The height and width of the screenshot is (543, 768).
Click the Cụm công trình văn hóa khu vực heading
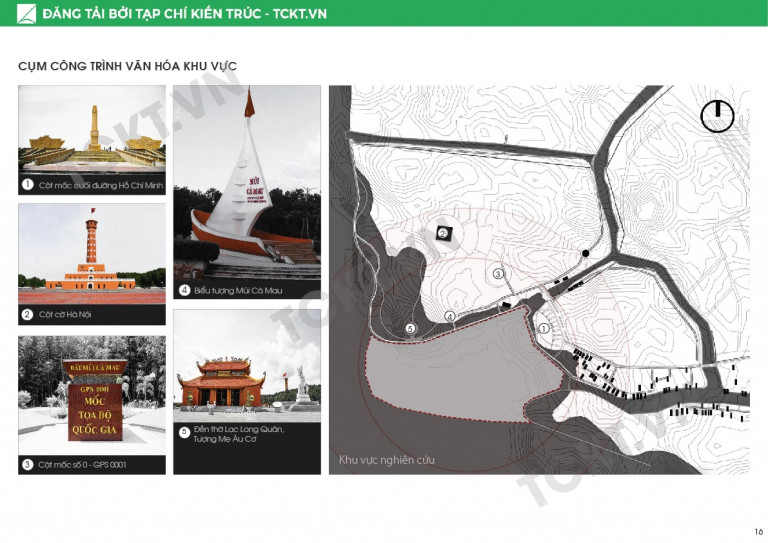click(x=127, y=66)
